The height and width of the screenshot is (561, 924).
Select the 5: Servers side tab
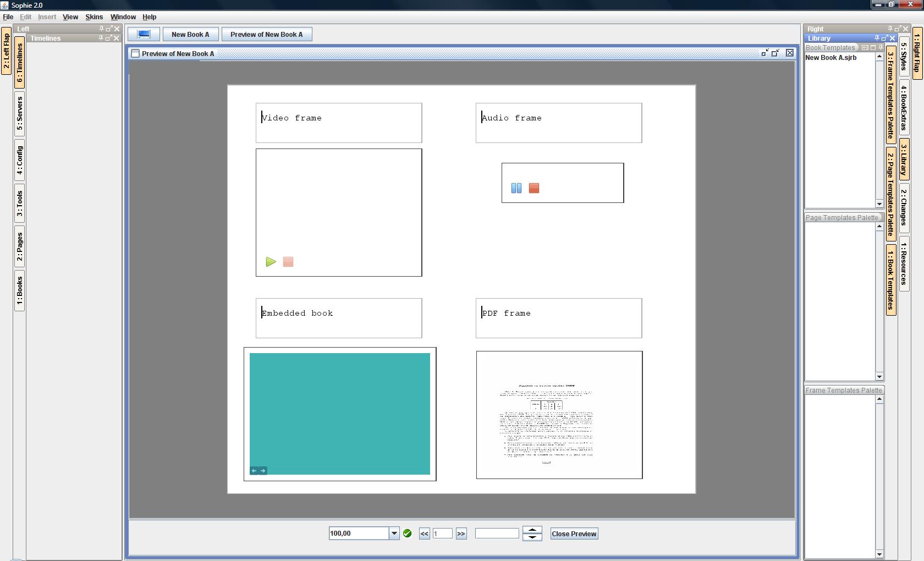point(20,114)
